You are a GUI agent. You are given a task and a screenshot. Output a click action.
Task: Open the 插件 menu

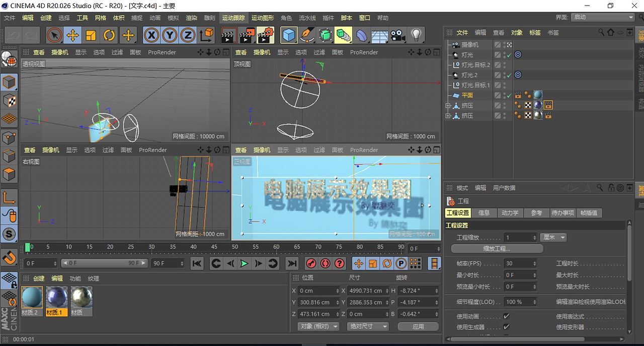329,18
